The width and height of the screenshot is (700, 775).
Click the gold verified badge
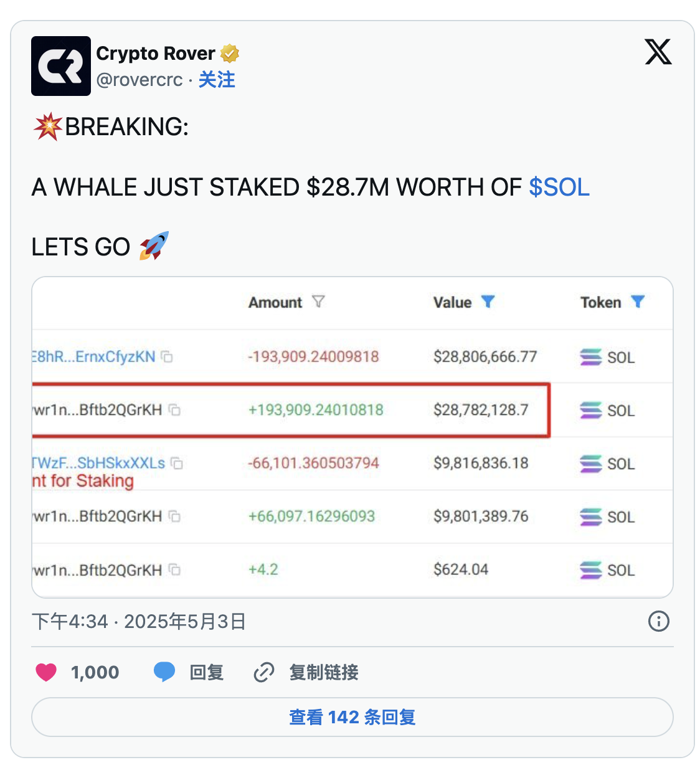coord(230,54)
